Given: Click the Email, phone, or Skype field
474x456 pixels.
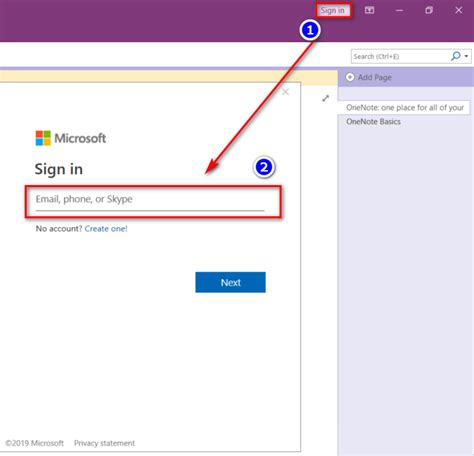Looking at the screenshot, I should tap(150, 202).
